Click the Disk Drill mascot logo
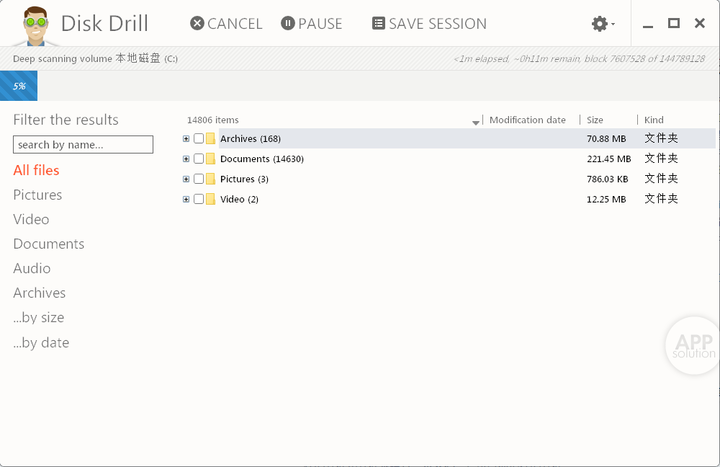 [x=35, y=26]
